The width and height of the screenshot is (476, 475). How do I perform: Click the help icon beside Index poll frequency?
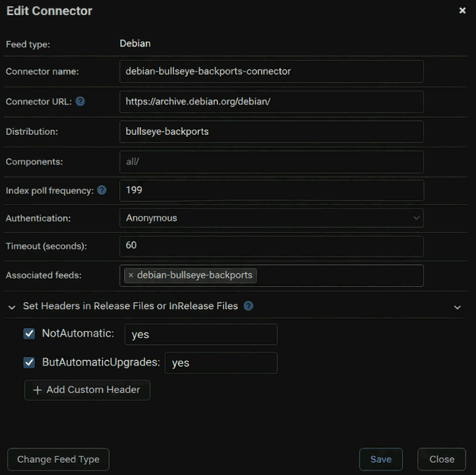(102, 190)
